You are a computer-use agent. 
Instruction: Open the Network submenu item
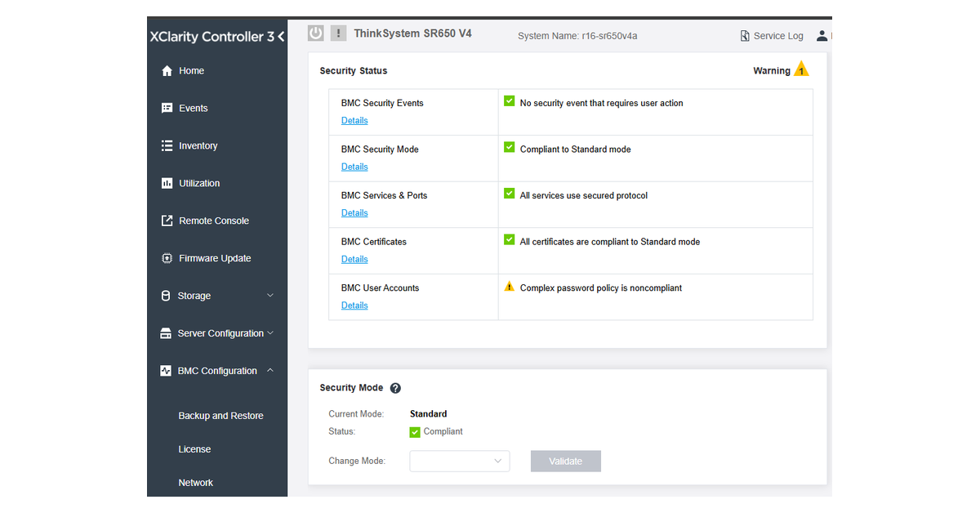coord(195,483)
